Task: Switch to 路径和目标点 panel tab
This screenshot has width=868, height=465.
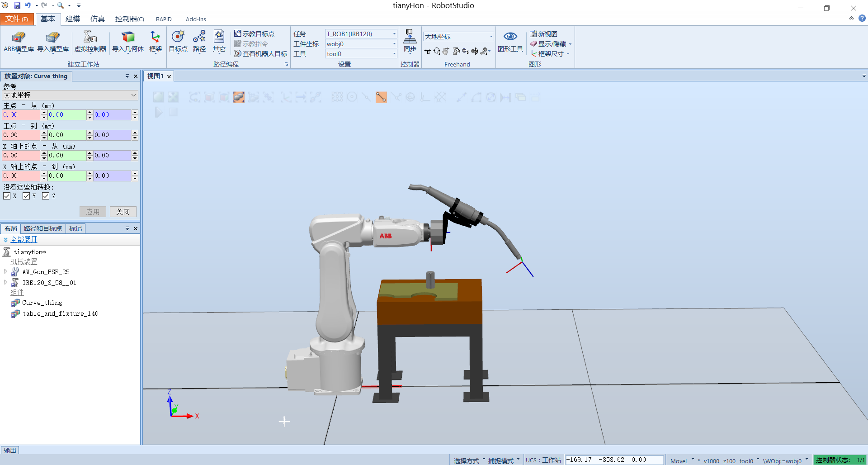Action: pos(43,228)
